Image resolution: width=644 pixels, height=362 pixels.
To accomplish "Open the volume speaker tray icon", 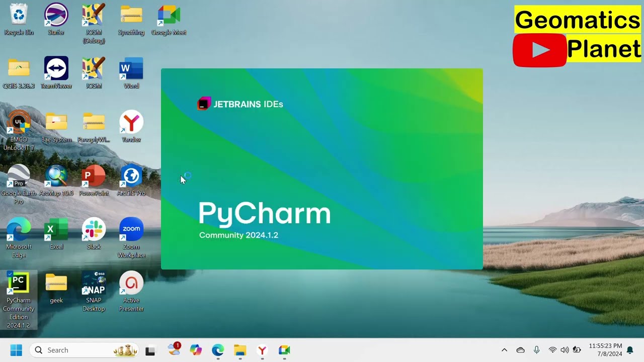I will [x=565, y=350].
